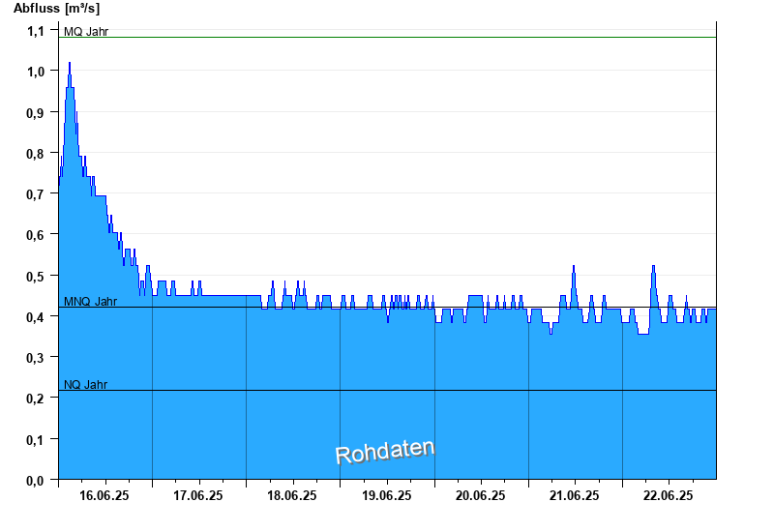Click the 22.06.25 date label
The width and height of the screenshot is (774, 532).
pos(668,495)
